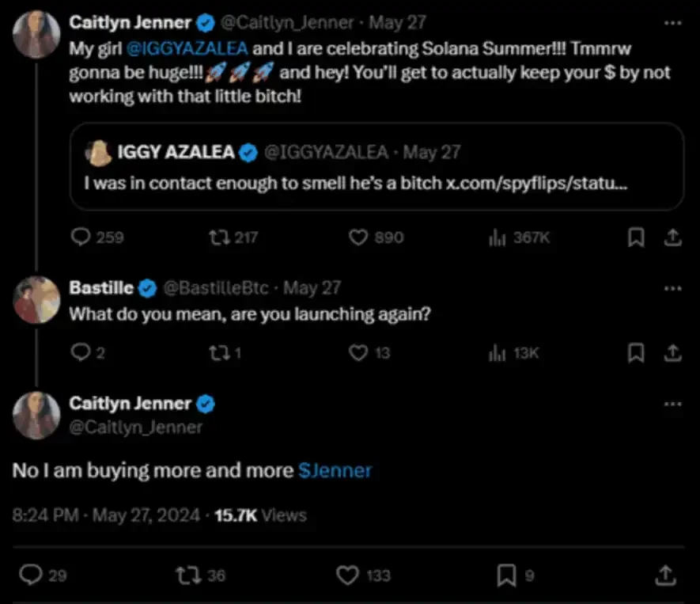Like Bastille's tweet with 13 likes
Image resolution: width=700 pixels, height=604 pixels.
[x=359, y=352]
